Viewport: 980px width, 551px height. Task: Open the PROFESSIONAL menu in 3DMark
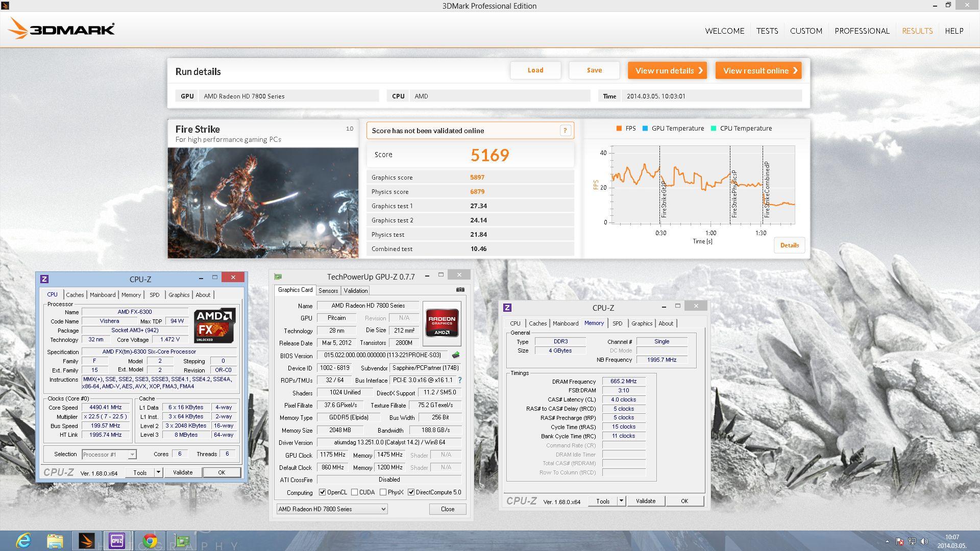click(x=862, y=31)
